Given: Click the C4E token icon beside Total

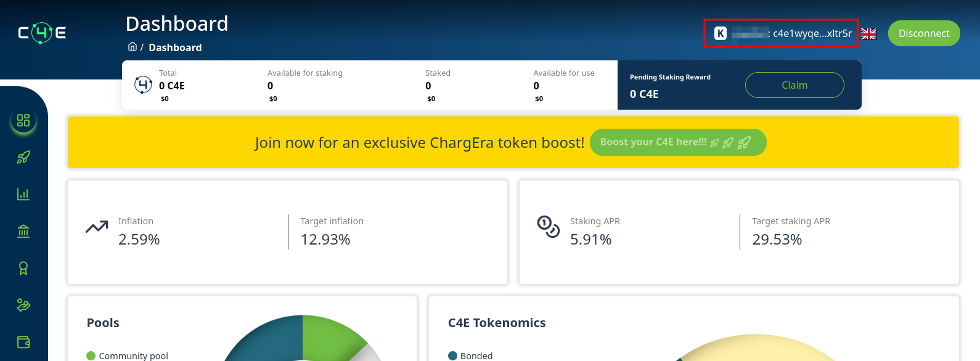Looking at the screenshot, I should point(143,84).
